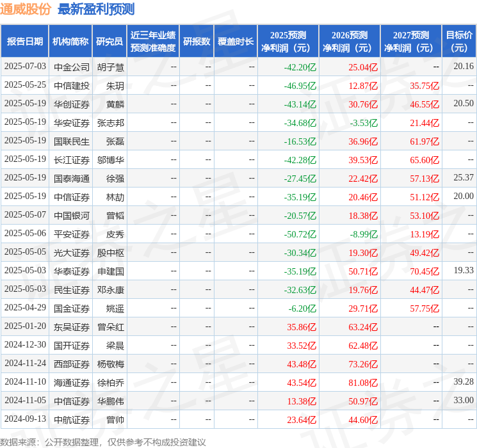
Task: Select analyst 胡子慧 in the table
Action: pyautogui.click(x=111, y=67)
